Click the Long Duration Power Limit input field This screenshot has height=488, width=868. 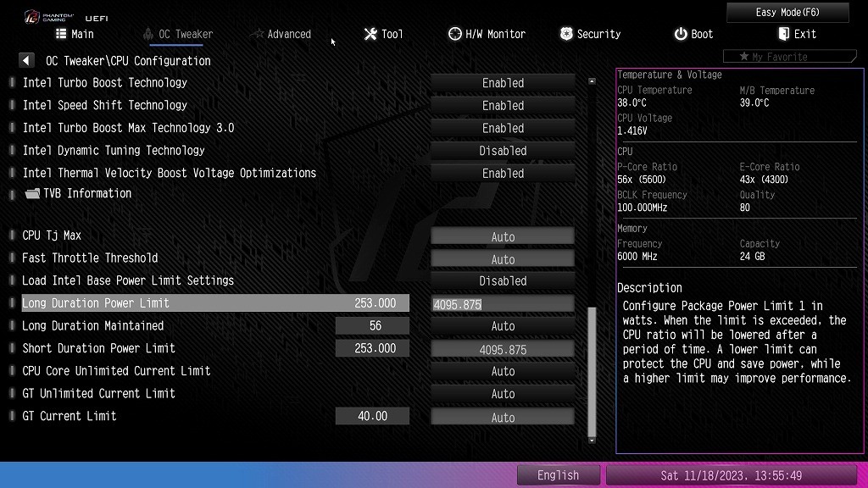[x=503, y=304]
